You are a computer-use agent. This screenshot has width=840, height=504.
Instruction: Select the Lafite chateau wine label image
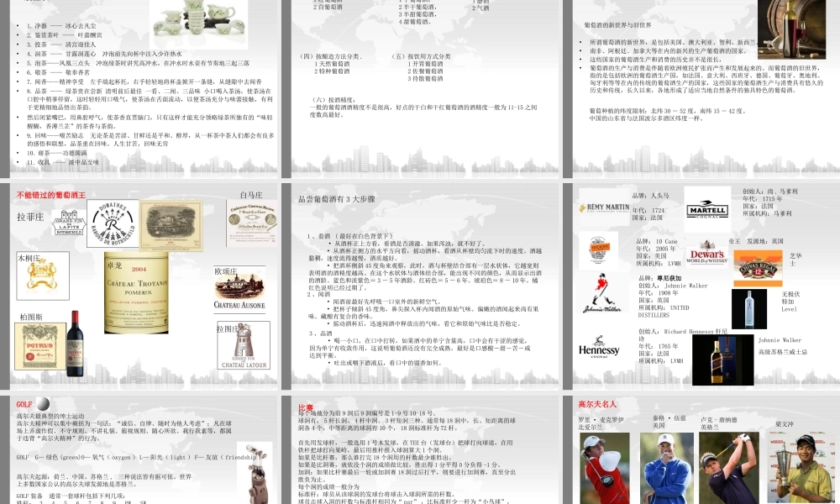(x=171, y=225)
